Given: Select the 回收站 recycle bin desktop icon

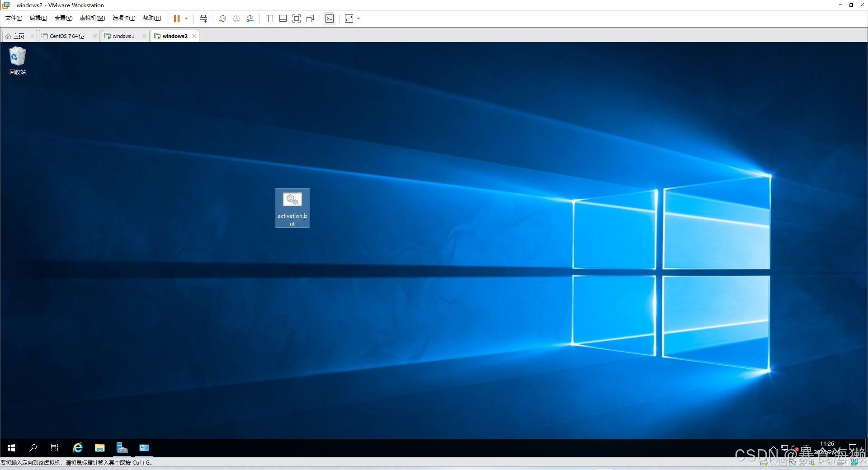Looking at the screenshot, I should (18, 61).
